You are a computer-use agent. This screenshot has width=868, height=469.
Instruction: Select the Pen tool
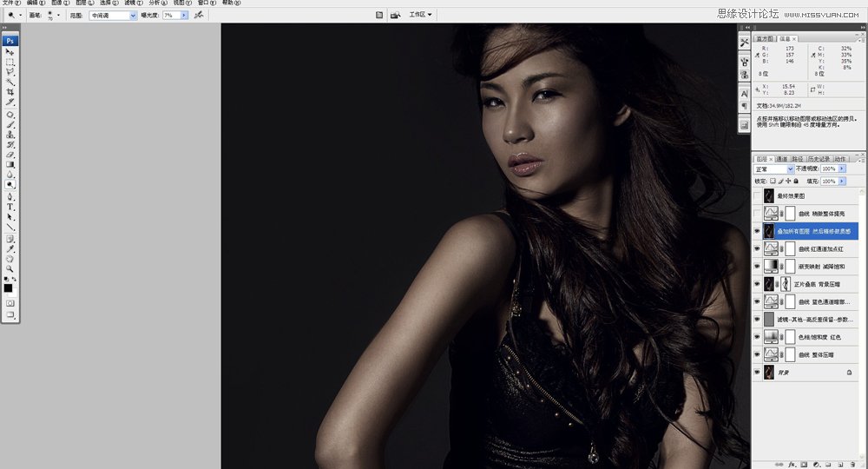(x=10, y=196)
